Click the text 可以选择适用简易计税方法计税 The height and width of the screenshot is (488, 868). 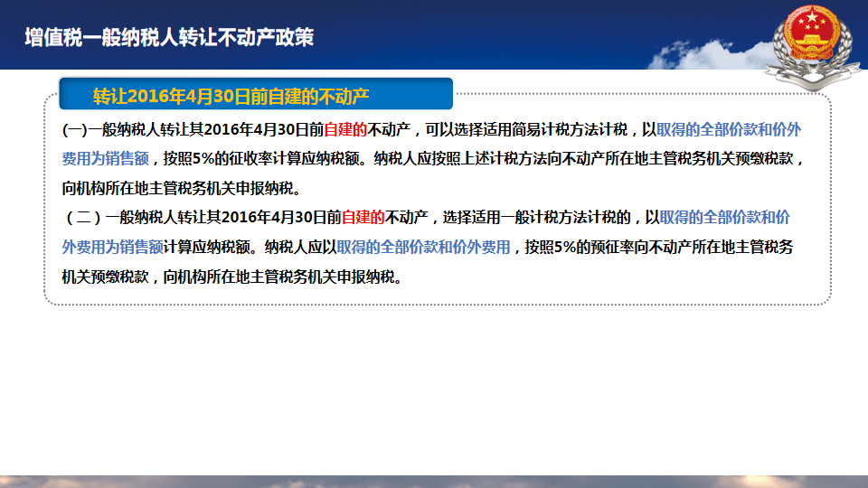click(526, 129)
